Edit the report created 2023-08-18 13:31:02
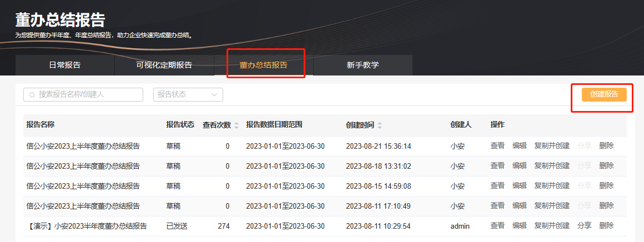Screen dimensions: 644x242 click(x=520, y=166)
